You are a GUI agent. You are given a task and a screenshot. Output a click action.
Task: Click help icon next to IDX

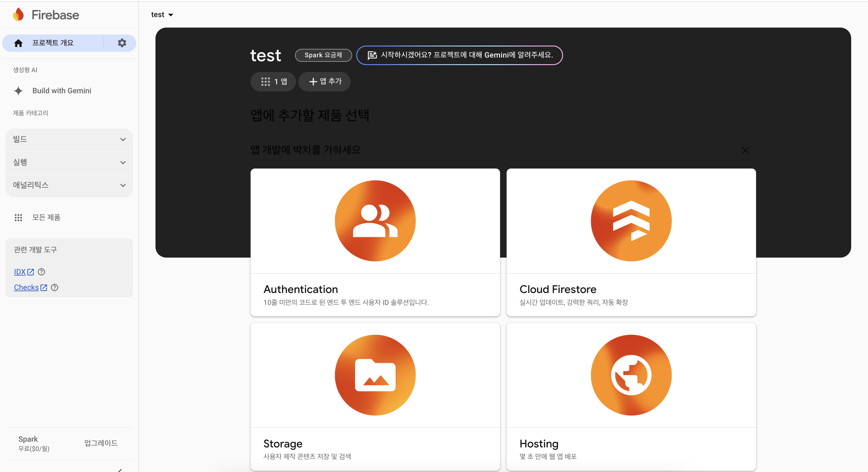pos(41,272)
